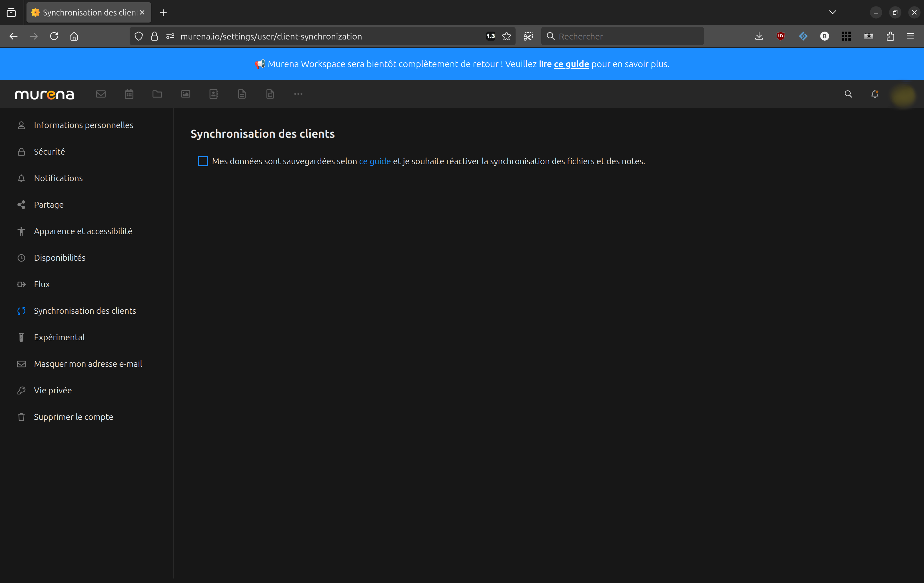Open the Mail app icon in Murena header
The image size is (924, 583).
point(101,94)
